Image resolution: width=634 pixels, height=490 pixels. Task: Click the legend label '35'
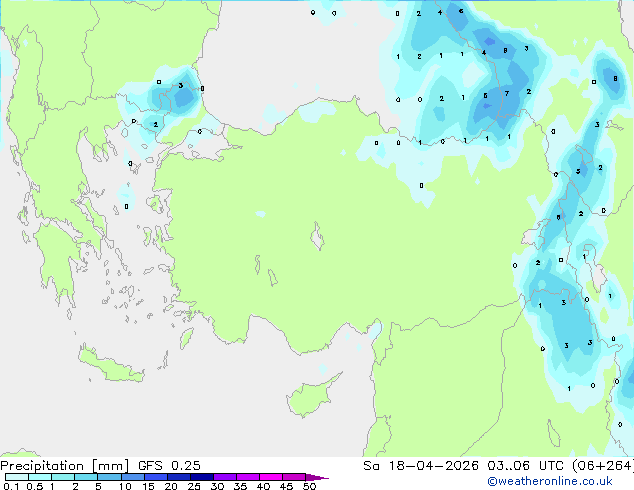click(240, 486)
